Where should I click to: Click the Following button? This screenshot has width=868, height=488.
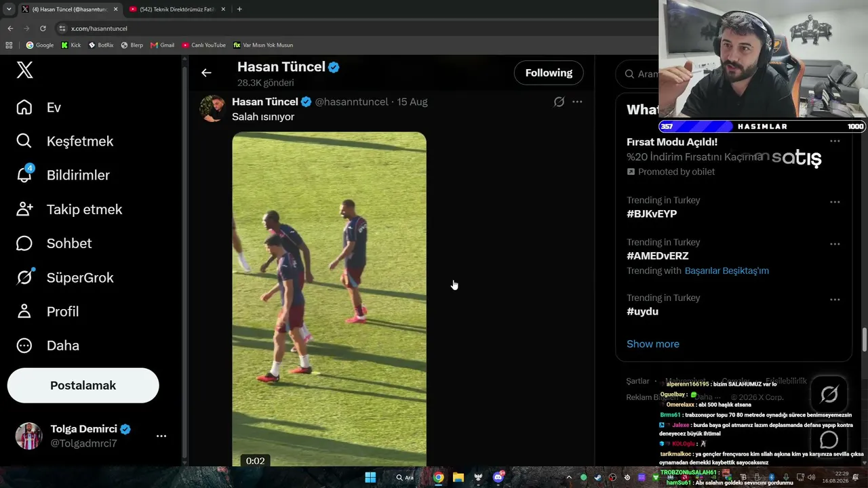pyautogui.click(x=549, y=73)
